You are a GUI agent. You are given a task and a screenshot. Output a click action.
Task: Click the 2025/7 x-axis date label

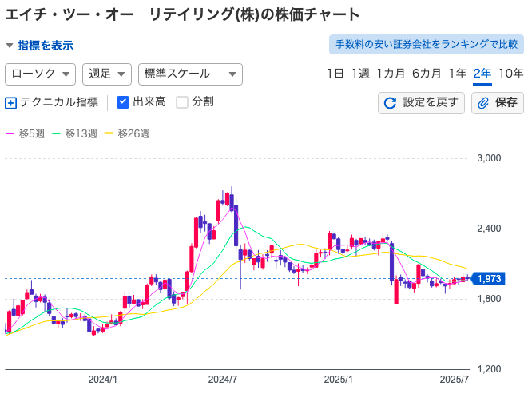[x=455, y=380]
